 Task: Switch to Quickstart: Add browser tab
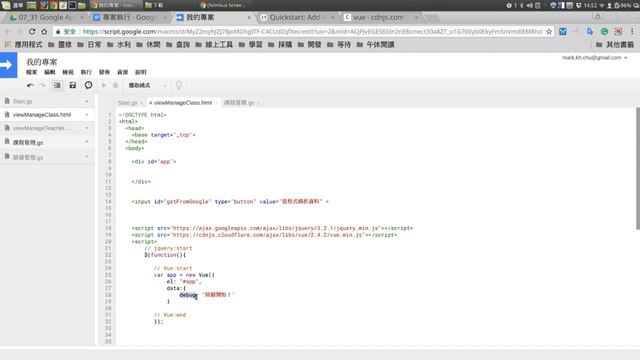tap(297, 18)
